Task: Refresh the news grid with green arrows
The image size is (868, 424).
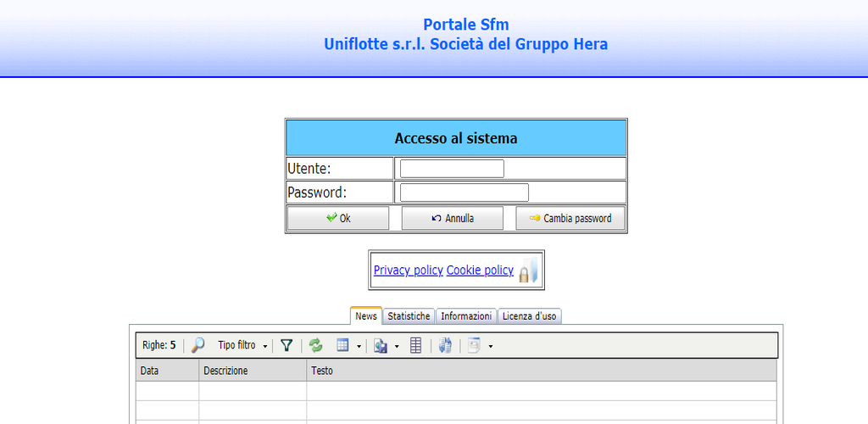Action: click(x=315, y=345)
